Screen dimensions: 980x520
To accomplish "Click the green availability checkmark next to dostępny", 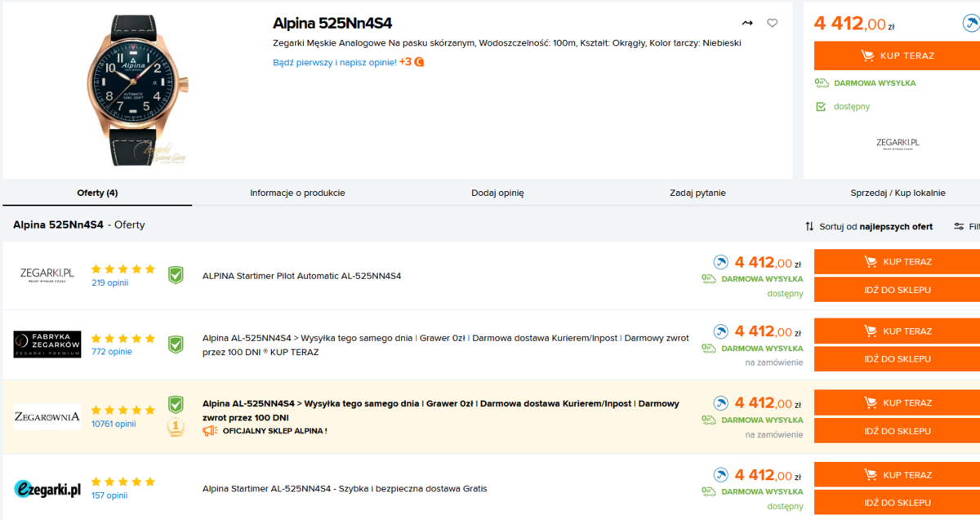I will pyautogui.click(x=821, y=106).
